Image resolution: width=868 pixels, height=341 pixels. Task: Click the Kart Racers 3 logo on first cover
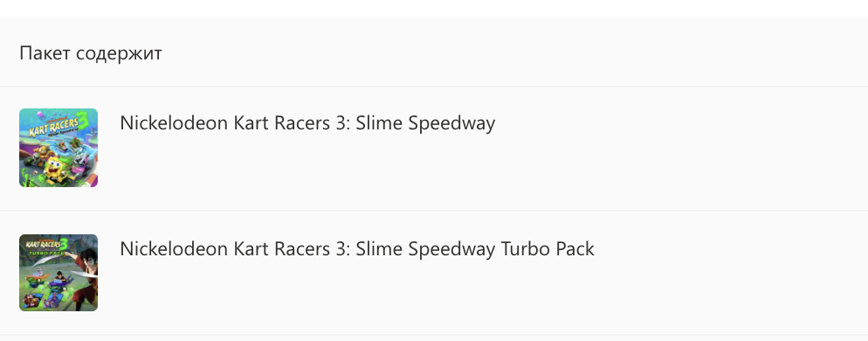coord(54,127)
